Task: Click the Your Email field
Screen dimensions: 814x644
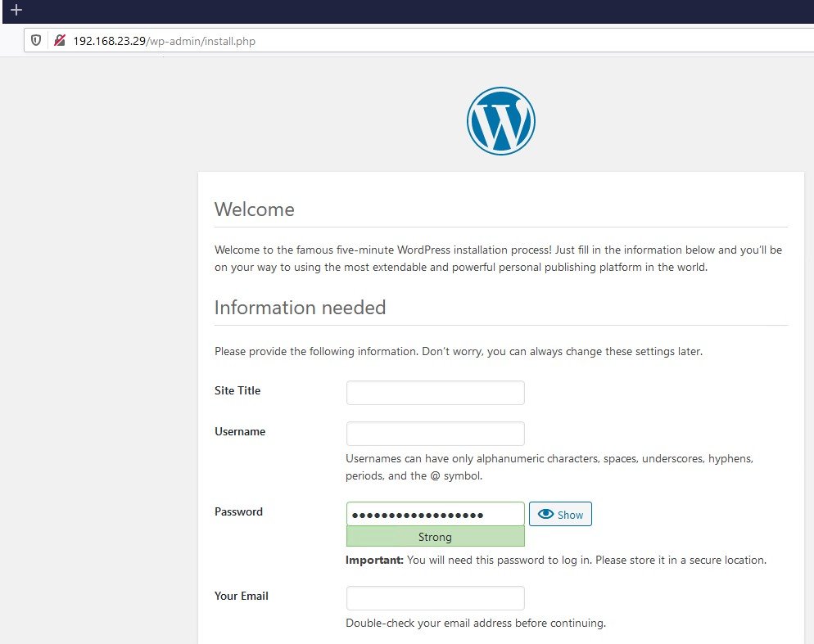Action: pyautogui.click(x=435, y=598)
